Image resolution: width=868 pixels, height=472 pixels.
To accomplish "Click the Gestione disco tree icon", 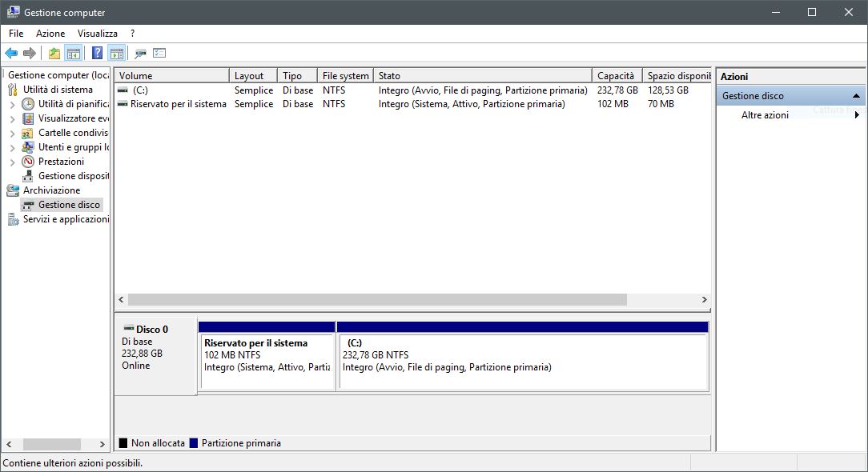I will (x=28, y=206).
